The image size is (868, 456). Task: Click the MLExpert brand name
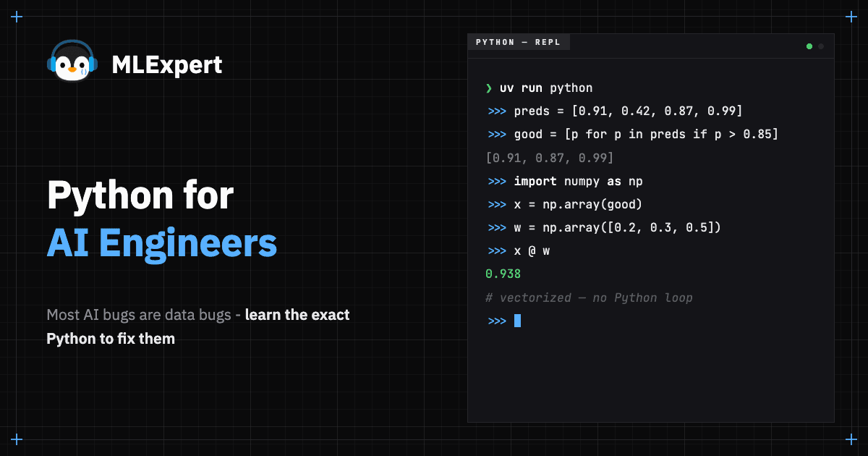[167, 65]
